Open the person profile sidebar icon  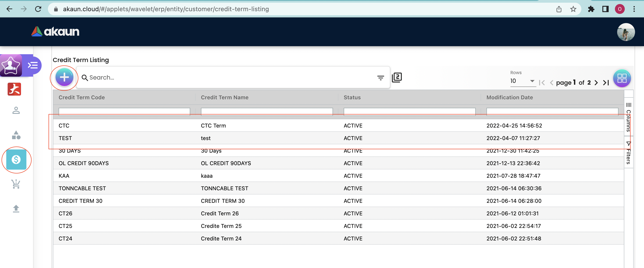(16, 110)
